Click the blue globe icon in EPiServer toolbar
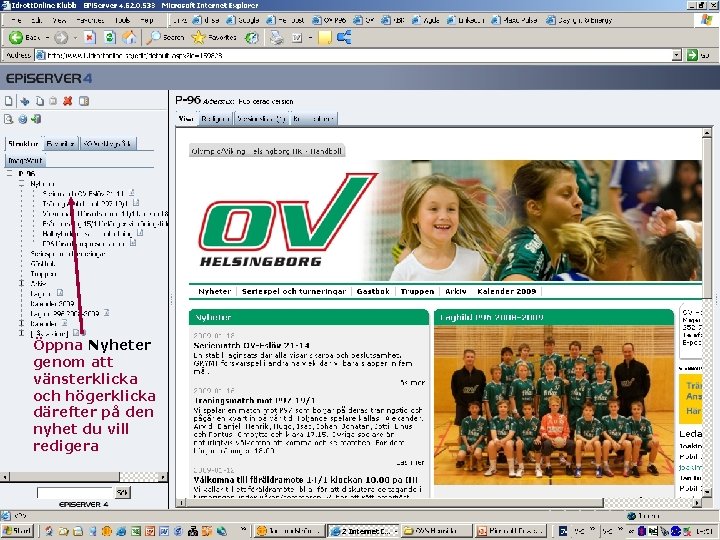Viewport: 720px width, 540px height. pos(22,119)
